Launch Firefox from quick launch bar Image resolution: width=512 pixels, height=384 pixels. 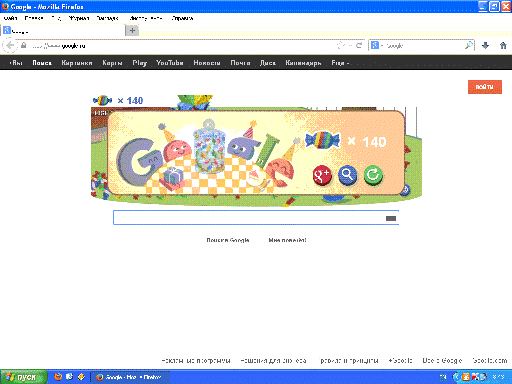[x=58, y=377]
